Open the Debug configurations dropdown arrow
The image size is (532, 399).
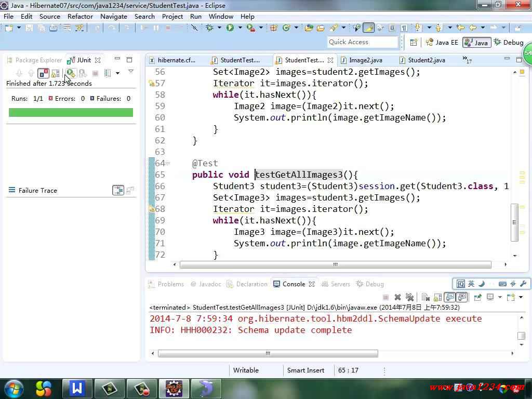click(220, 28)
